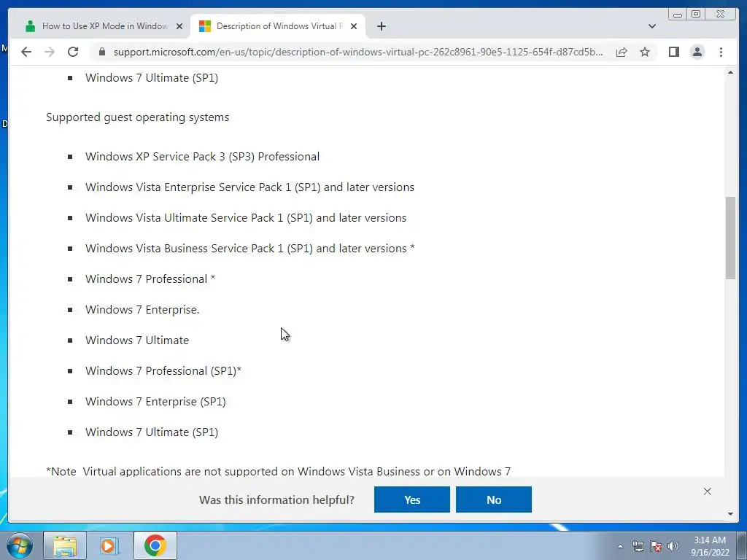The width and height of the screenshot is (747, 560).
Task: Click 'Was this information helpful?' text
Action: [x=276, y=499]
